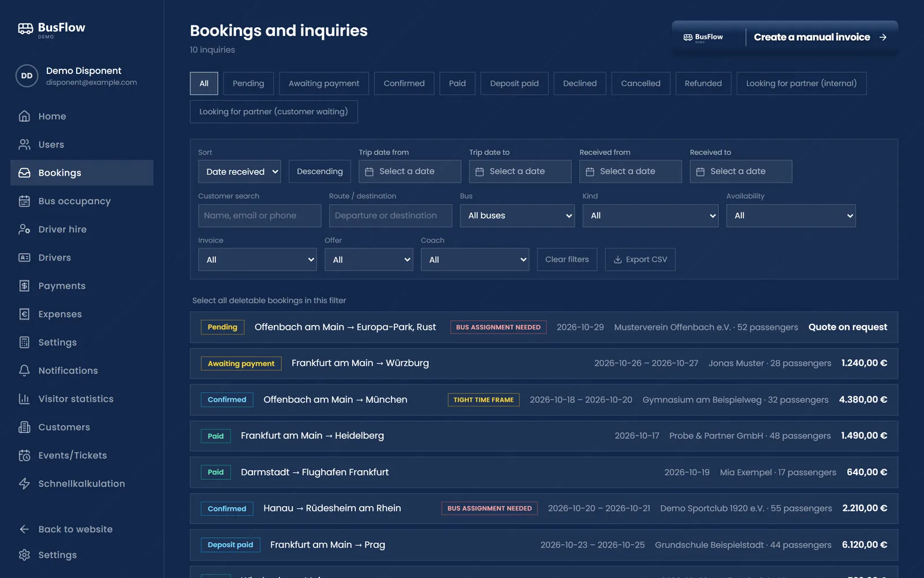Click the Bookings inbox icon
The height and width of the screenshot is (578, 924).
tap(24, 173)
